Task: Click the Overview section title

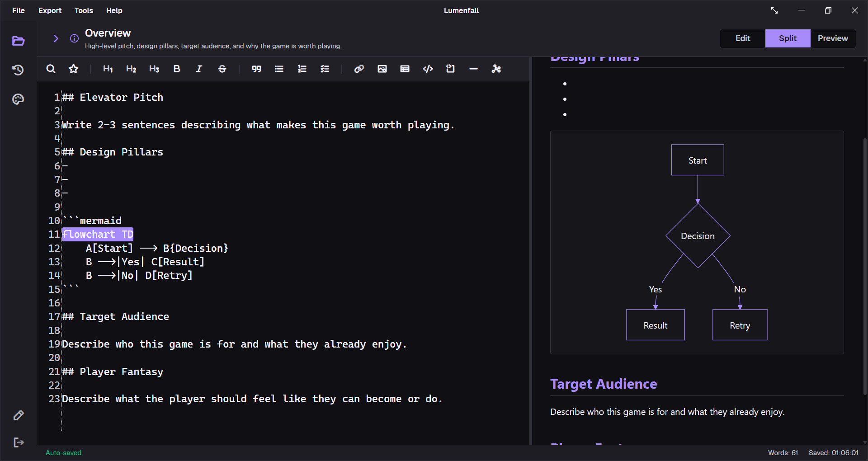Action: 108,33
